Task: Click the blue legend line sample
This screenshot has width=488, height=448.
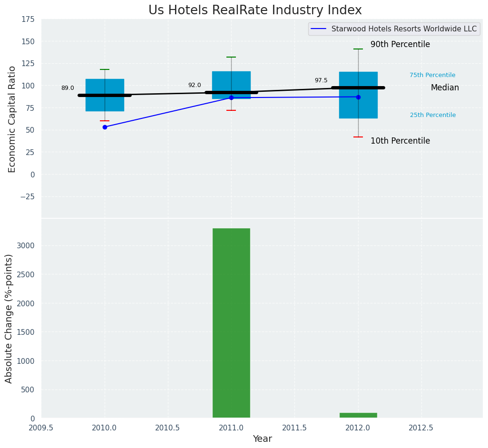Action: pyautogui.click(x=320, y=29)
